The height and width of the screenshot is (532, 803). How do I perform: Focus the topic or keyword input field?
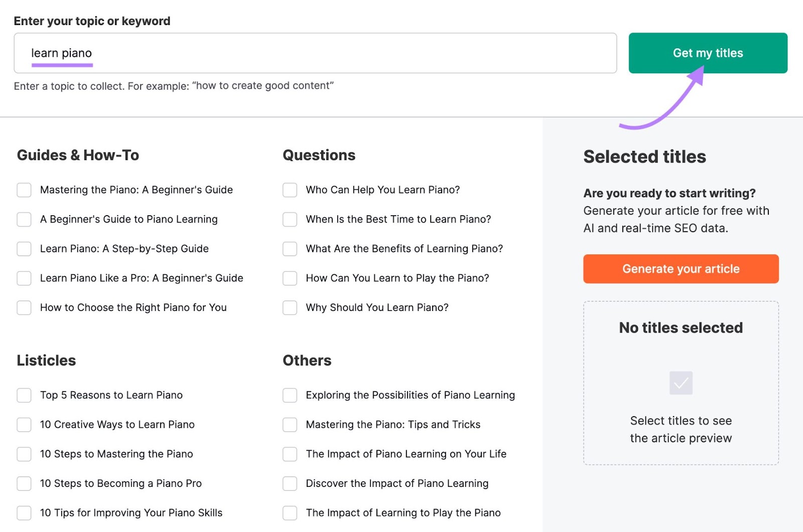click(315, 53)
